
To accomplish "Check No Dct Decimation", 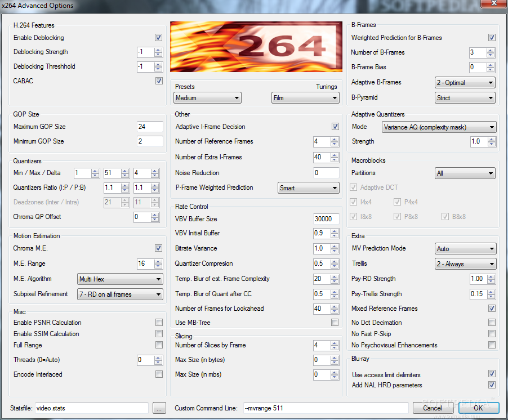I will (492, 322).
